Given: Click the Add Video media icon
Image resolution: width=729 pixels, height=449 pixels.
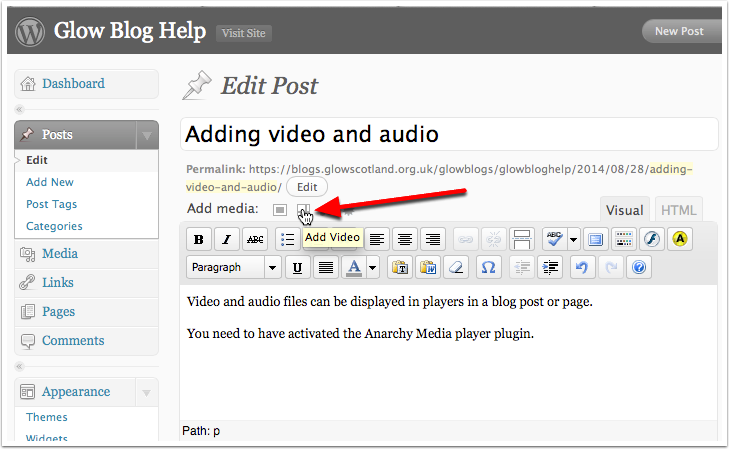Looking at the screenshot, I should [303, 210].
